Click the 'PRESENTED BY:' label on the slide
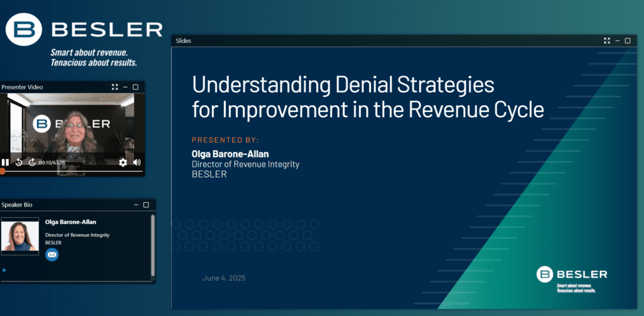The image size is (644, 316). pyautogui.click(x=226, y=140)
